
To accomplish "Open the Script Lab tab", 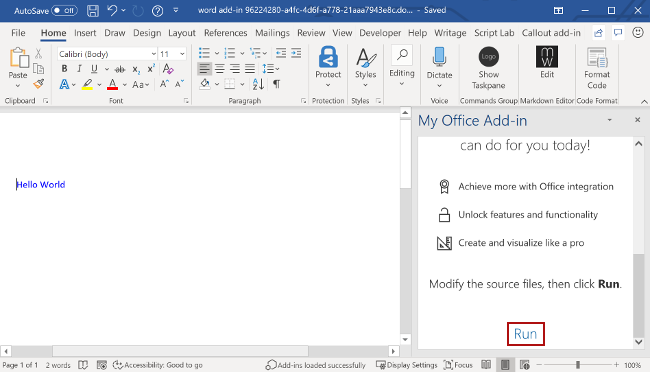I will [494, 33].
